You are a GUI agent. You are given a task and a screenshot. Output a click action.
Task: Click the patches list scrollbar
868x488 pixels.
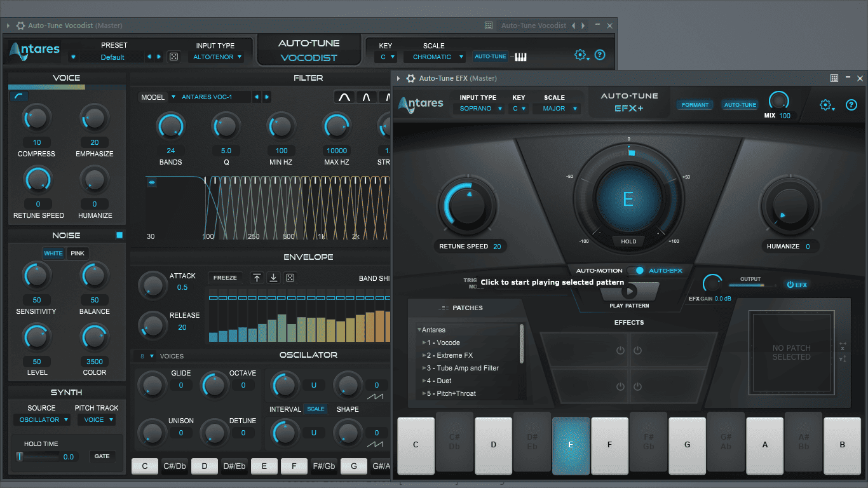pos(522,344)
